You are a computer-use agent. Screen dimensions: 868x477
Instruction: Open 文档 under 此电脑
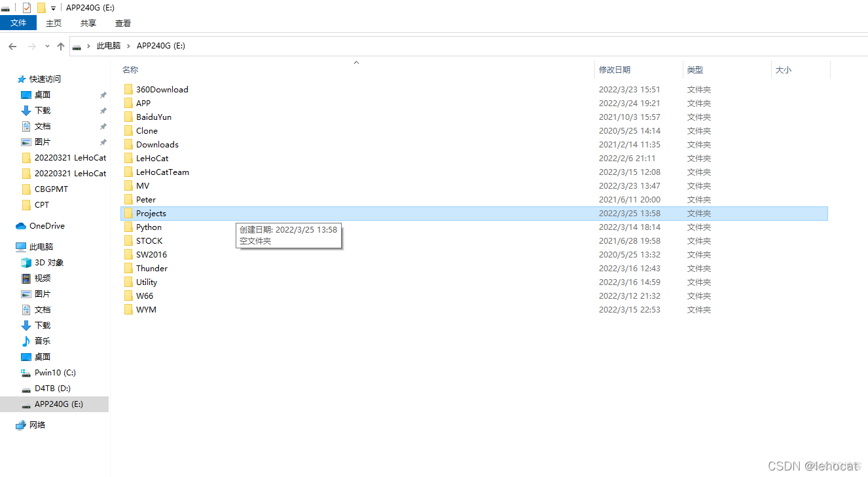point(43,309)
